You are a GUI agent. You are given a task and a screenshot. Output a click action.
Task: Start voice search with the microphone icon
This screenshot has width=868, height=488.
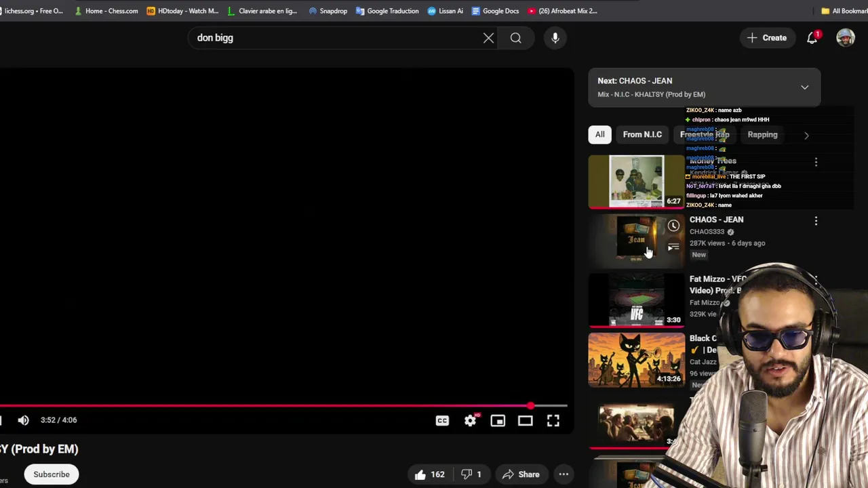pyautogui.click(x=555, y=38)
